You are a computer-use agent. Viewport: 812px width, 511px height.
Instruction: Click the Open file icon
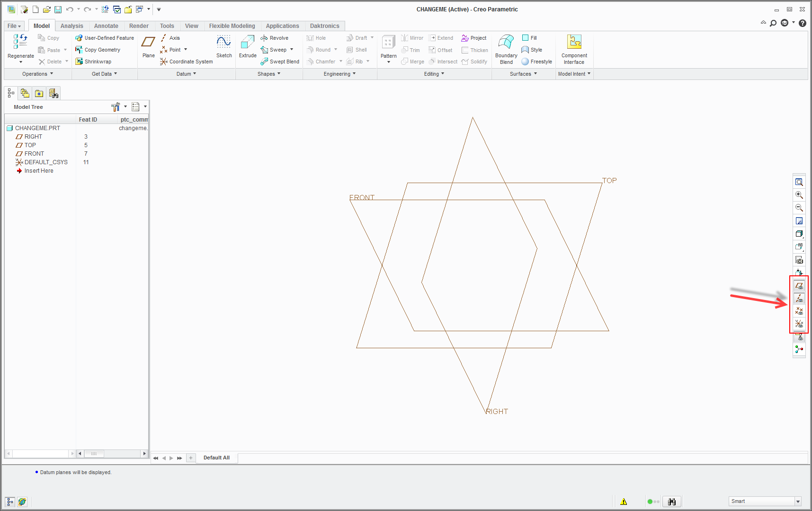tap(46, 9)
